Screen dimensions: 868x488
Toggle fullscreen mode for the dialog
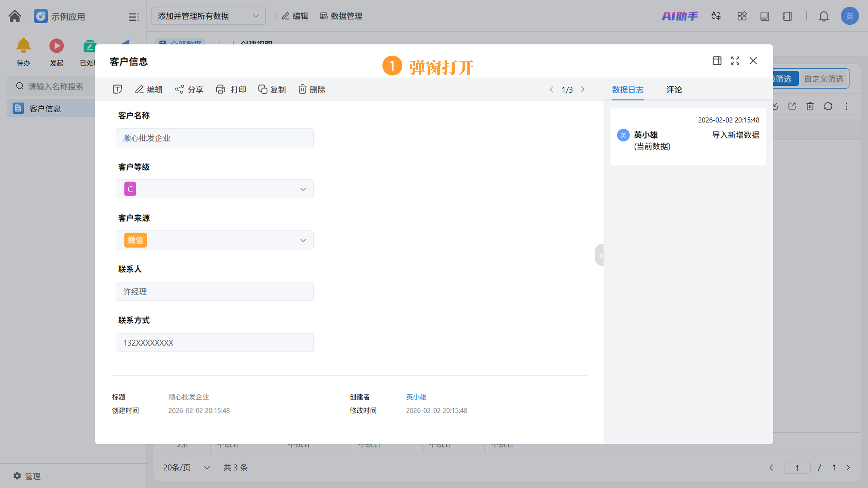pyautogui.click(x=735, y=61)
